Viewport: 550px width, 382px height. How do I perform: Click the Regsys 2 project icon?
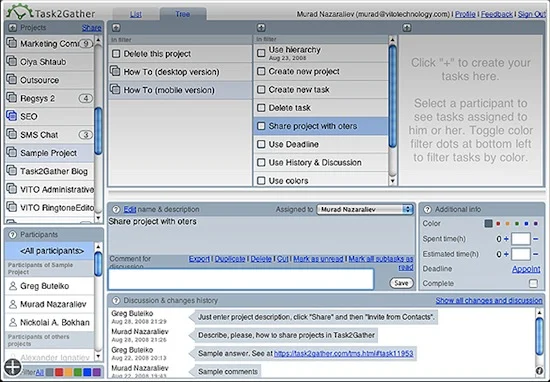click(12, 98)
